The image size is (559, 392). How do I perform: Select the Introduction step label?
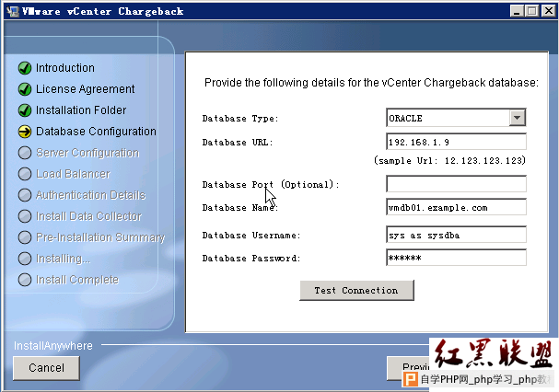click(65, 68)
